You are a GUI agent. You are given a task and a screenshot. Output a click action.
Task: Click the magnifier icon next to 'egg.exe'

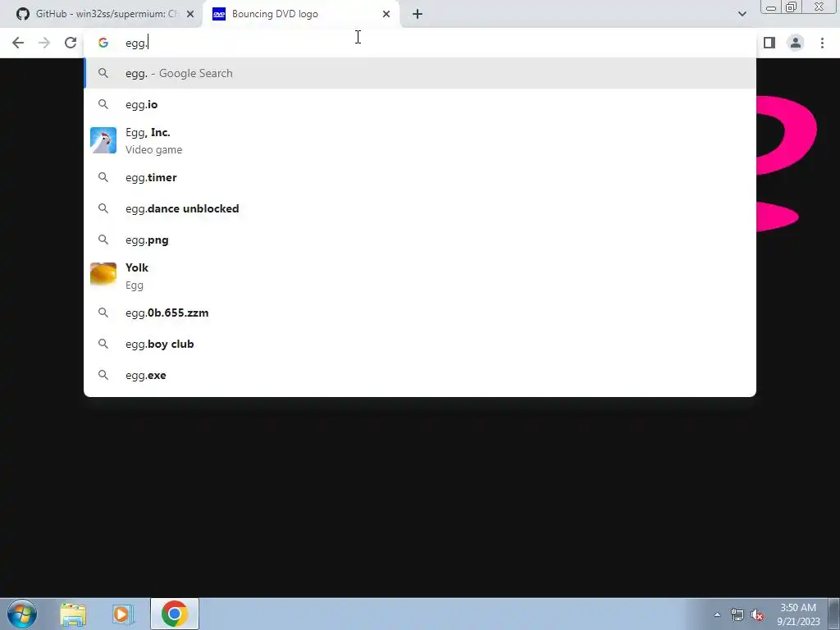(x=103, y=375)
